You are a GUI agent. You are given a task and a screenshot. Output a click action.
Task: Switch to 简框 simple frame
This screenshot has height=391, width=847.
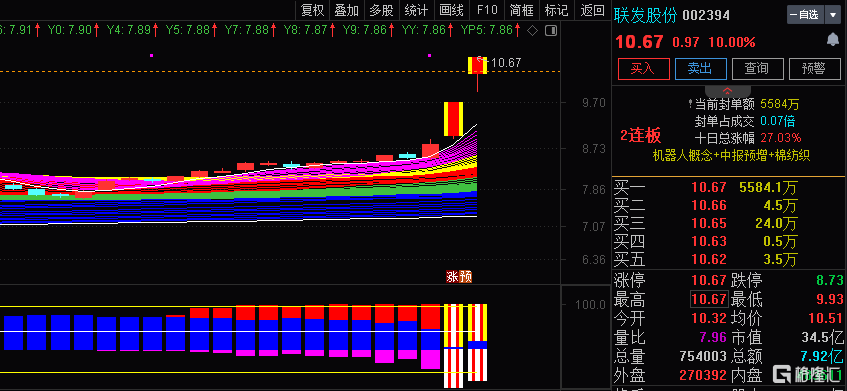click(x=522, y=10)
